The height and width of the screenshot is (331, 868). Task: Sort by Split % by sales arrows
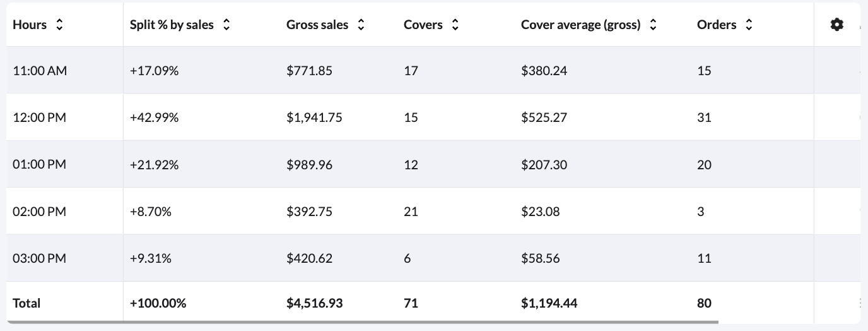coord(226,25)
